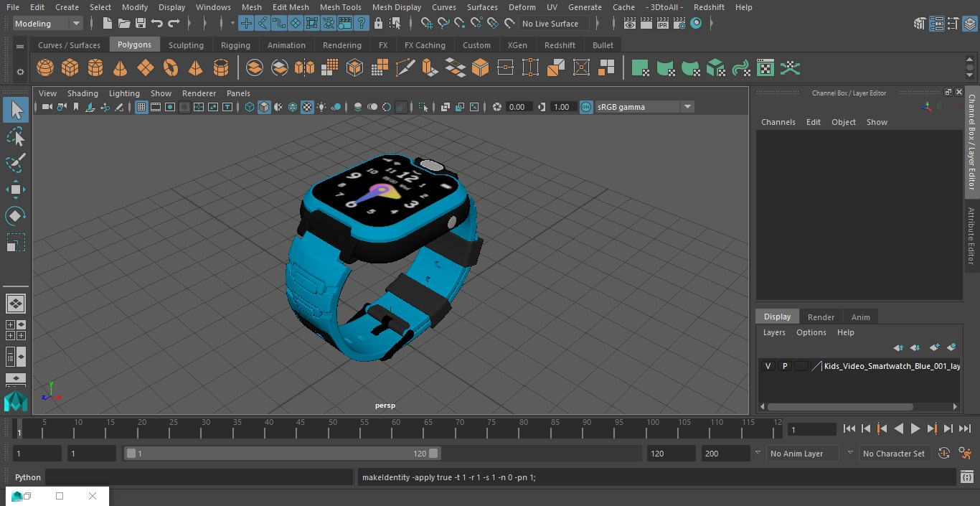Open the Channels menu in Channel Box
Screen dimensions: 980x506
[x=778, y=122]
